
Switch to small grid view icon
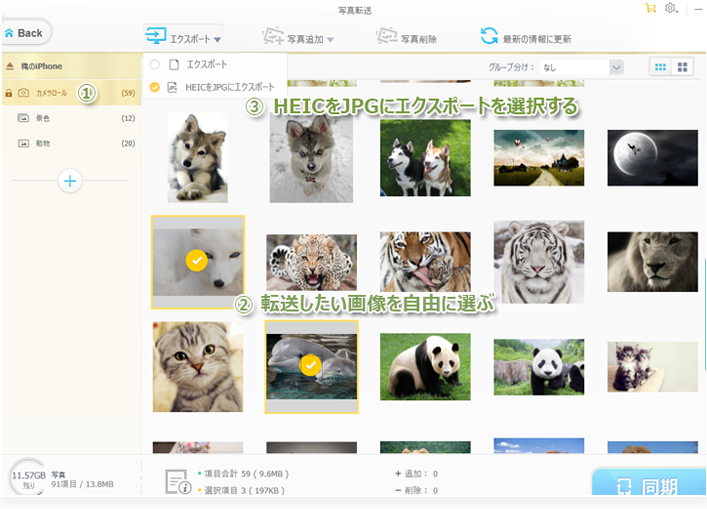coord(660,66)
